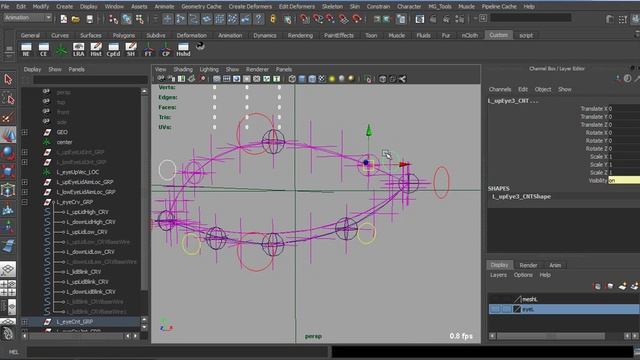Open the Channels menu in Channel Box
Viewport: 640px width, 360px height.
click(x=500, y=89)
